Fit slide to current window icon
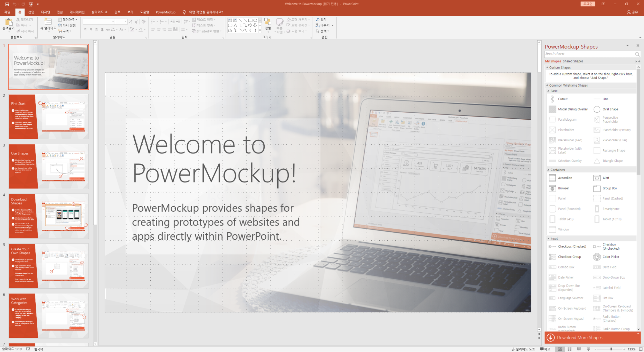 pyautogui.click(x=641, y=349)
